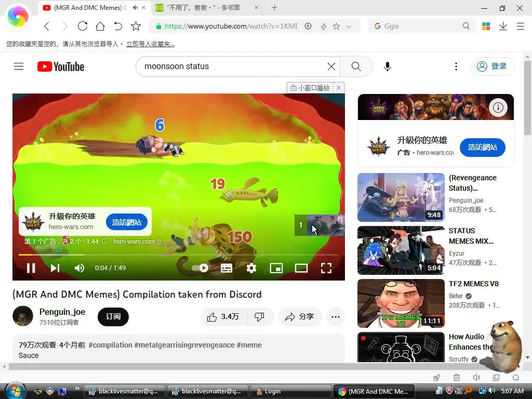Click the browser search magnifier icon
This screenshot has height=399, width=532.
point(466,26)
